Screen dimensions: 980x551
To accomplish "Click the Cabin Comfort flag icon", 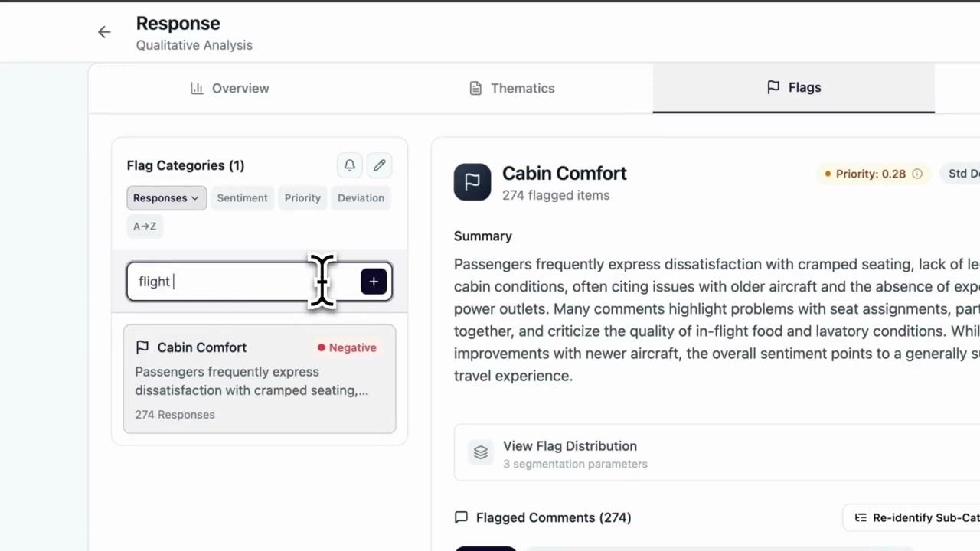I will (x=472, y=182).
